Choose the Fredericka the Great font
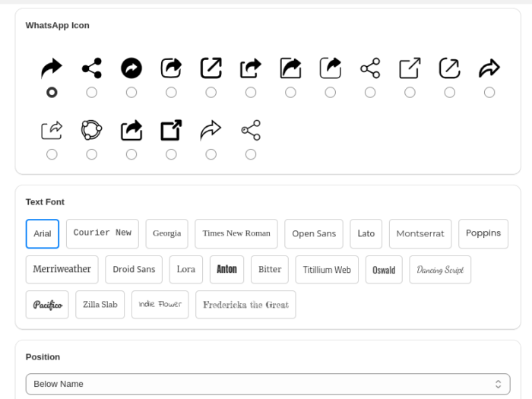The width and height of the screenshot is (532, 399). (x=245, y=305)
